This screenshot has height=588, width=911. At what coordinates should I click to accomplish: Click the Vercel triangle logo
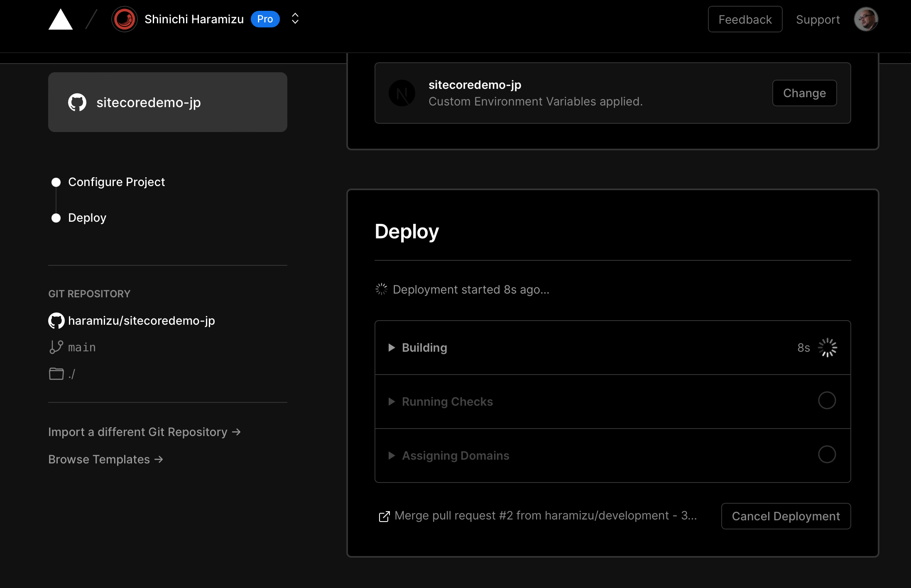tap(61, 20)
